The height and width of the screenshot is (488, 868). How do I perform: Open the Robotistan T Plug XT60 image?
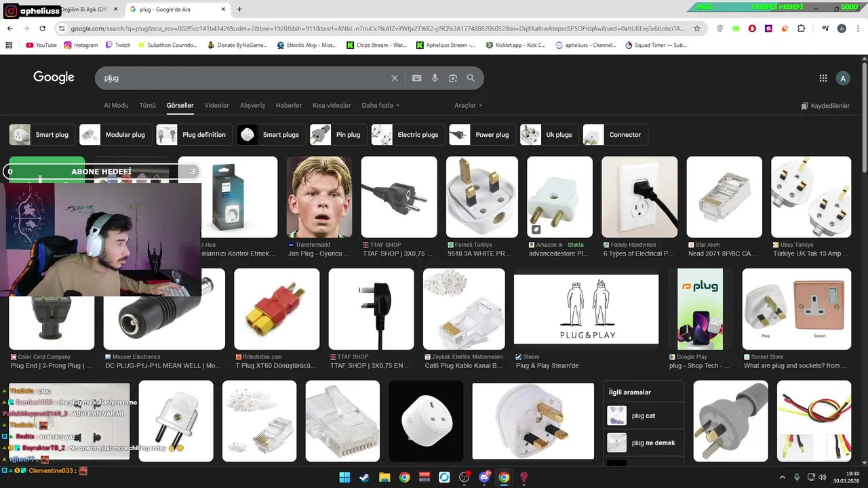pos(277,308)
